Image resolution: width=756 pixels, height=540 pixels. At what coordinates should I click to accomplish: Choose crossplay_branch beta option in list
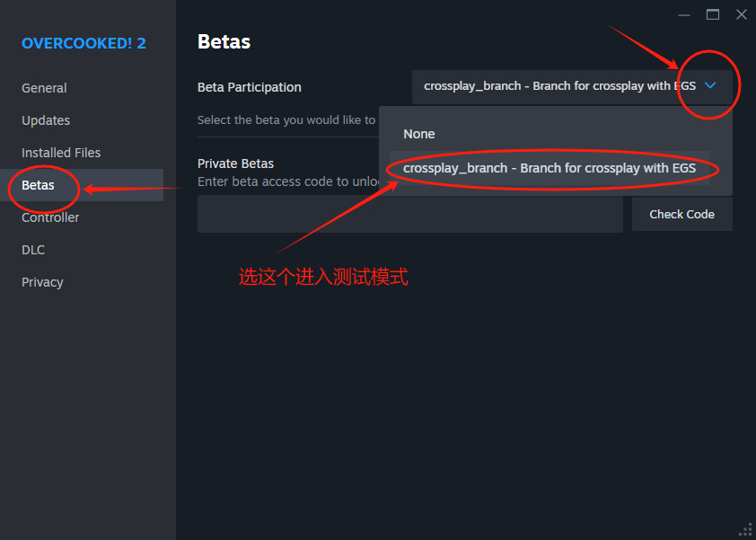click(549, 168)
